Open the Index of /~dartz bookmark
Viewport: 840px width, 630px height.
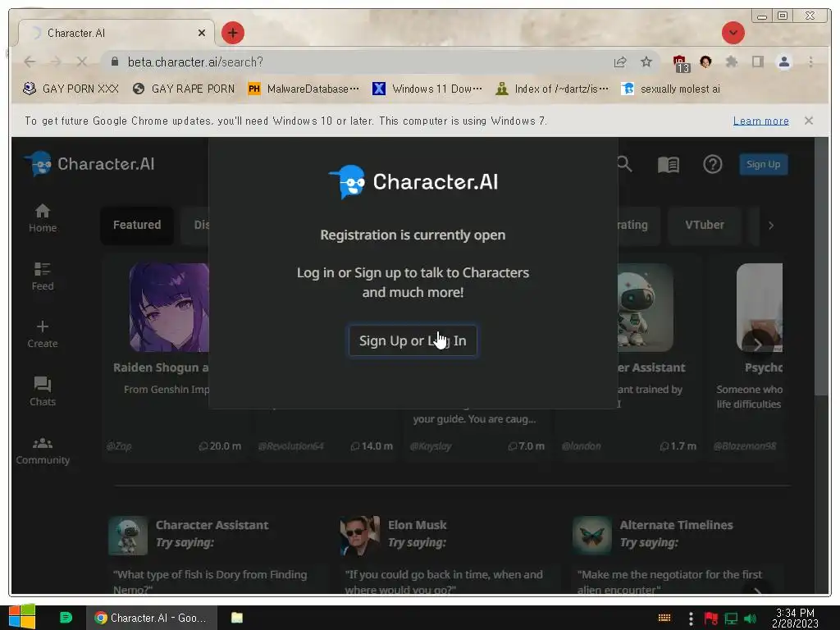(x=552, y=89)
